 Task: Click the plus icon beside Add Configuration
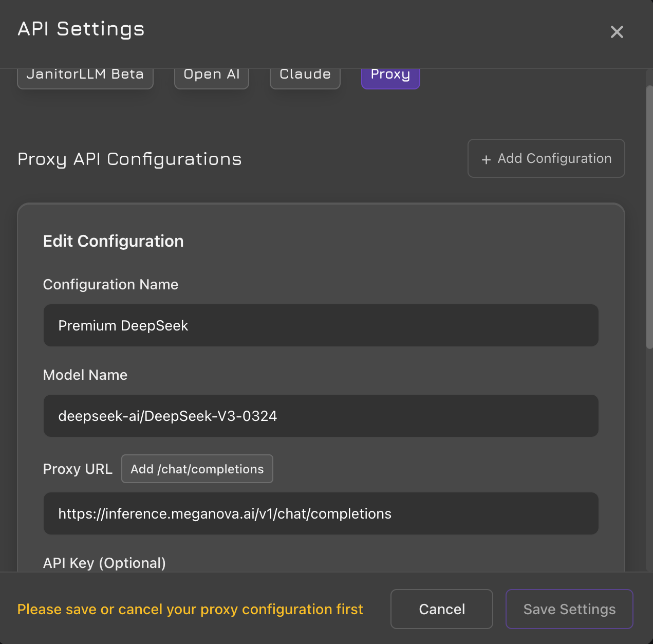(486, 159)
